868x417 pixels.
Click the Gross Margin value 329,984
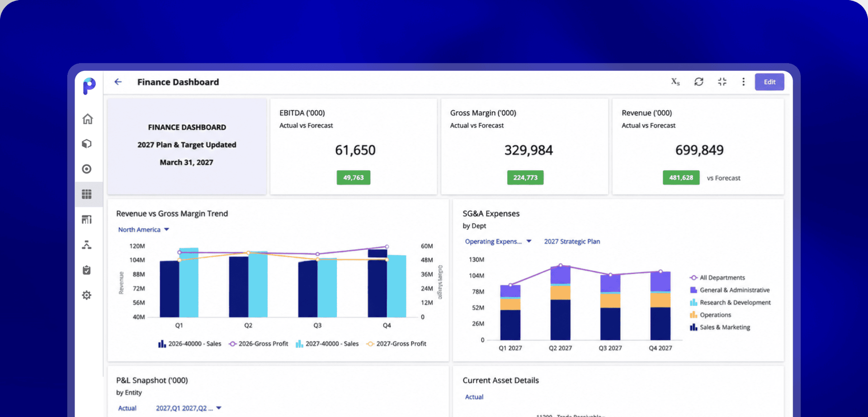tap(528, 150)
